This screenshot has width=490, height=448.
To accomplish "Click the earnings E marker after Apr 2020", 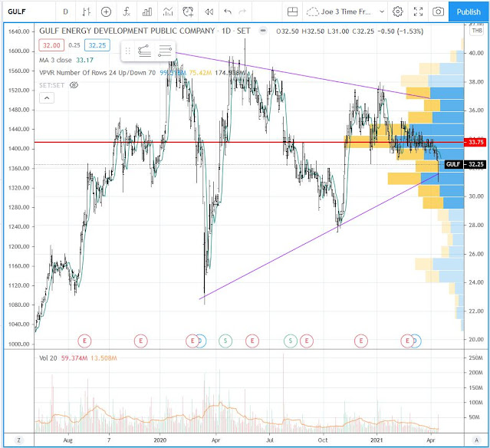I will tap(252, 341).
